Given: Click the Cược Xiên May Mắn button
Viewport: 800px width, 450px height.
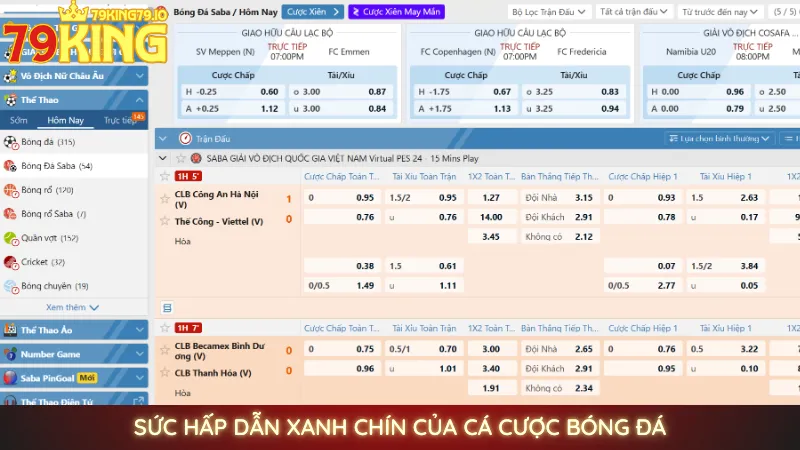Looking at the screenshot, I should coord(396,12).
